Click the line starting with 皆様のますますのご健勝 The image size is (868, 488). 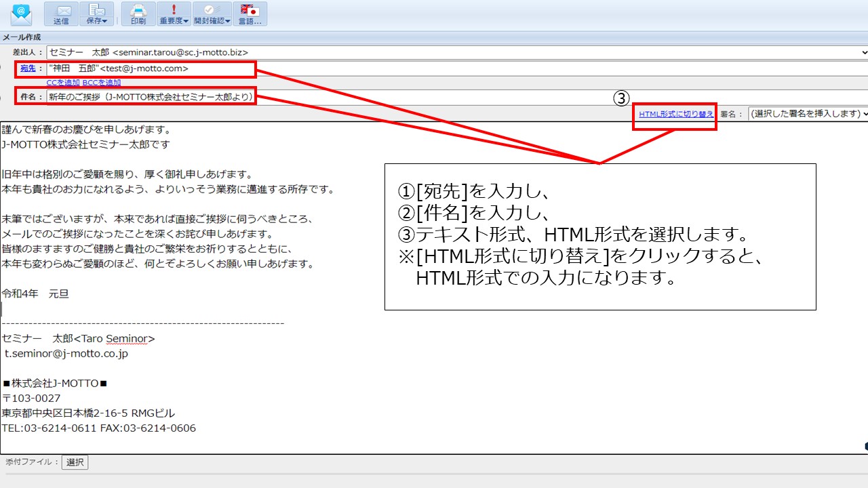pyautogui.click(x=147, y=249)
